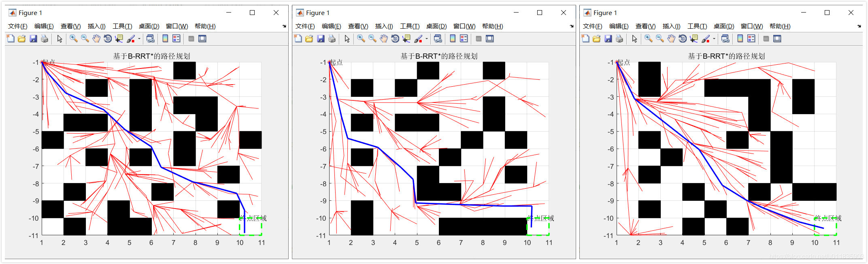The width and height of the screenshot is (868, 264).
Task: Toggle Zoom In tool in right window
Action: [x=649, y=38]
